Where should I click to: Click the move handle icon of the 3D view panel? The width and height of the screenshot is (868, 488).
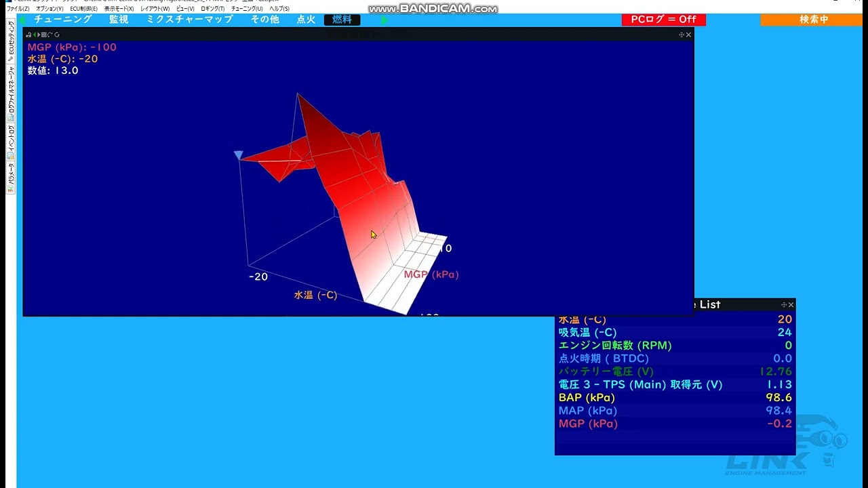click(682, 35)
